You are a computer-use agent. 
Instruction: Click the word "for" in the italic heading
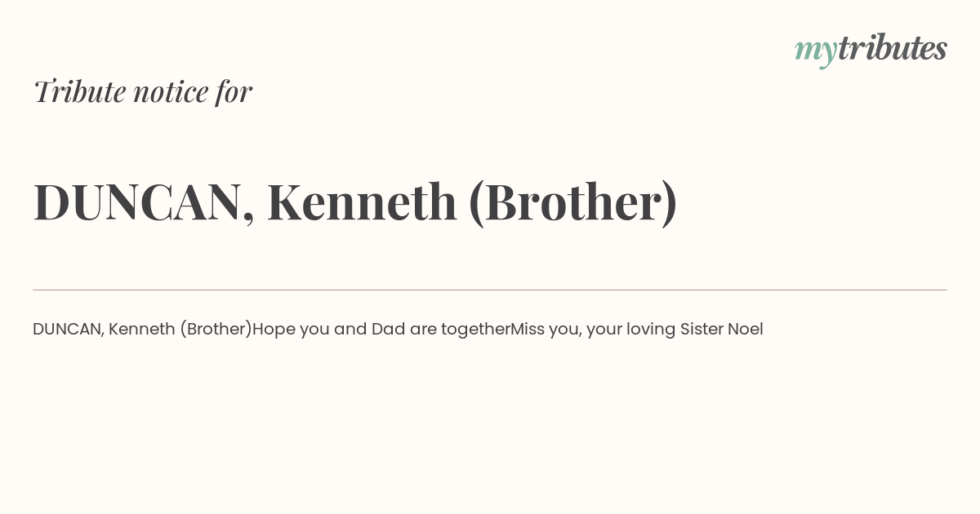234,92
